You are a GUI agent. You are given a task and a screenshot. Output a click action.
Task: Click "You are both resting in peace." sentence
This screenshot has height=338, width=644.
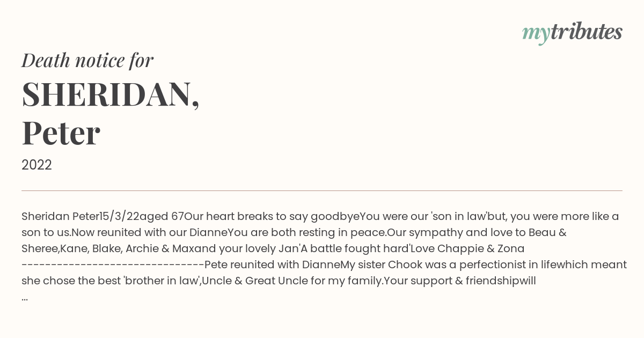307,233
